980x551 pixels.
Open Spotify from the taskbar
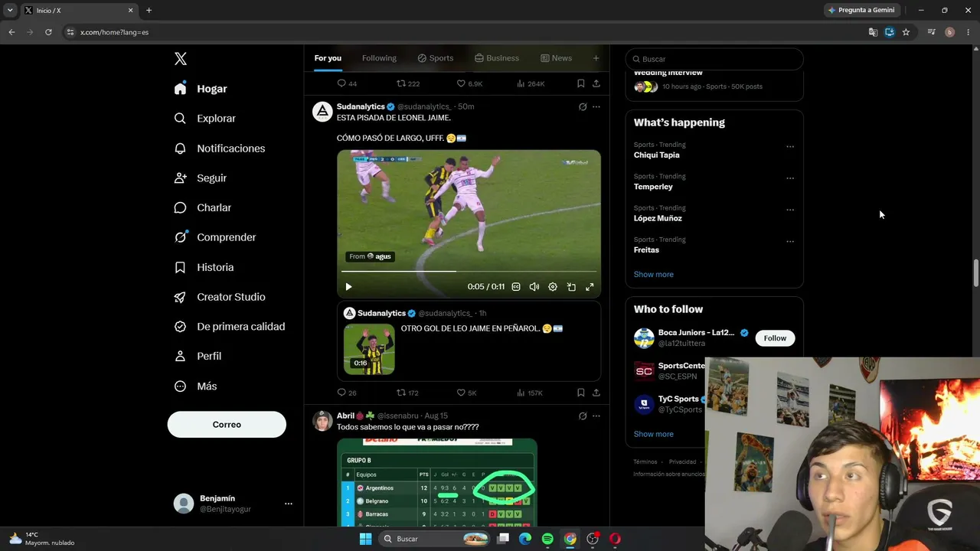(x=547, y=539)
